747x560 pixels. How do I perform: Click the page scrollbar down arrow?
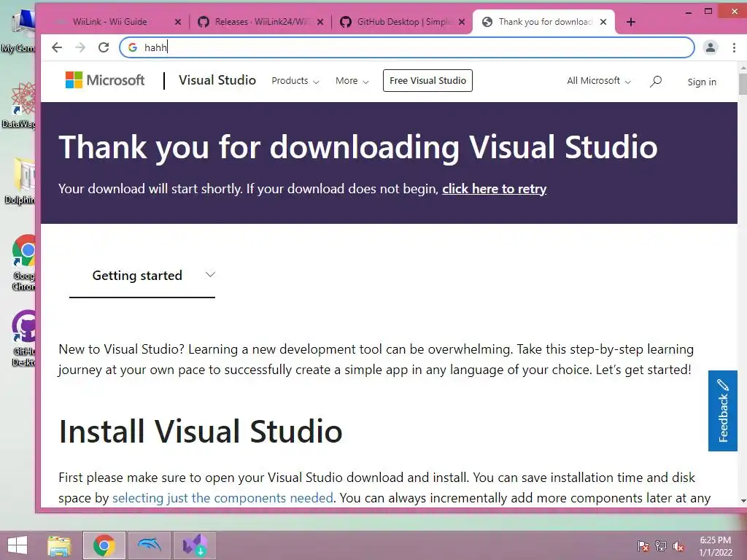(743, 501)
